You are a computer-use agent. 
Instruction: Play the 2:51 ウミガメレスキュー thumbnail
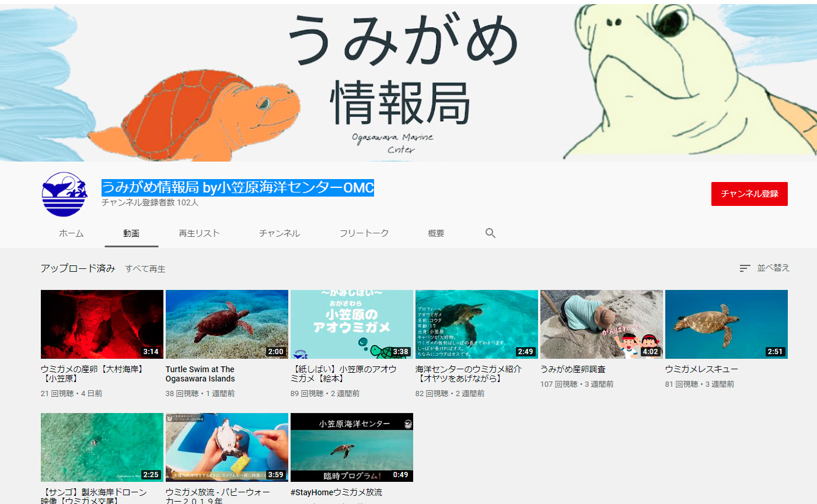tap(727, 324)
